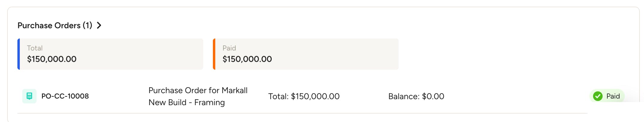Image resolution: width=644 pixels, height=122 pixels.
Task: Select the Paid summary card
Action: pyautogui.click(x=306, y=54)
